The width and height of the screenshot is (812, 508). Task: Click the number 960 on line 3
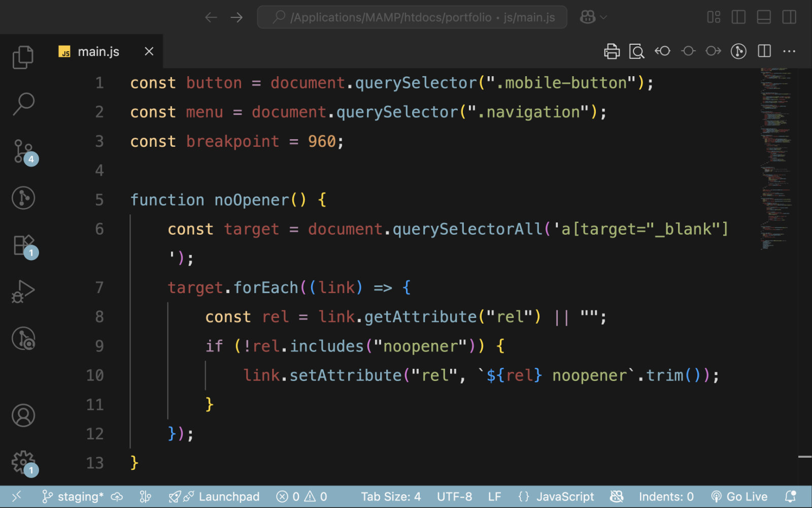322,141
